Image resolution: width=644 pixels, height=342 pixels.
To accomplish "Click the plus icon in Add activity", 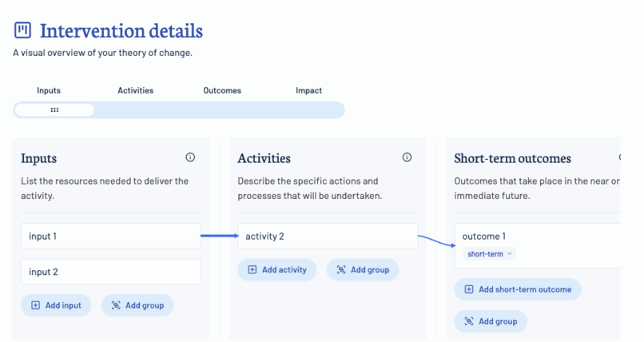I will [252, 270].
